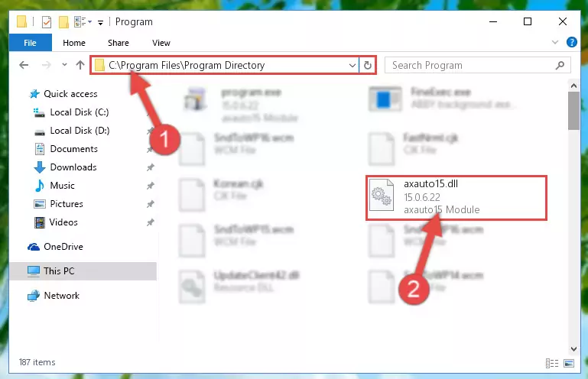Open the Customize Quick Access Toolbar dropdown
588x379 pixels.
(100, 23)
